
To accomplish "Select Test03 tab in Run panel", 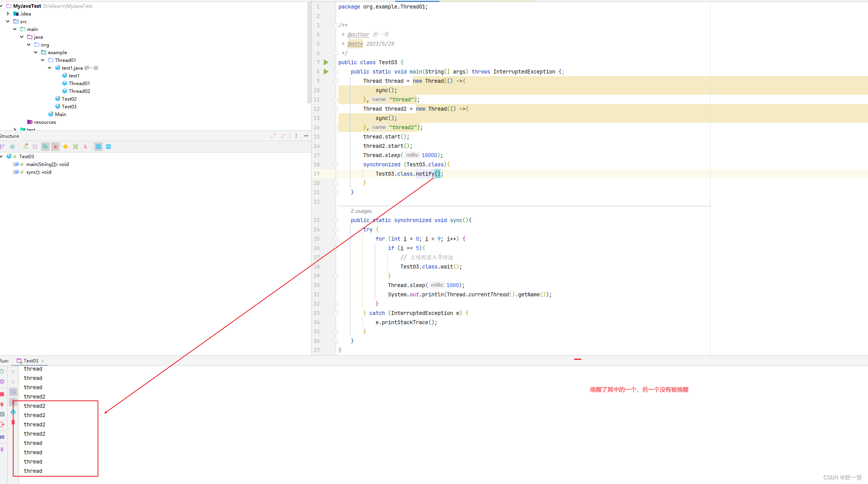I will point(31,361).
